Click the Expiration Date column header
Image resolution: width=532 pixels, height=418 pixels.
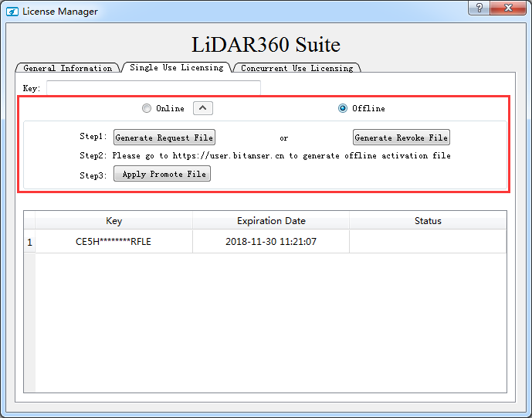coord(271,221)
